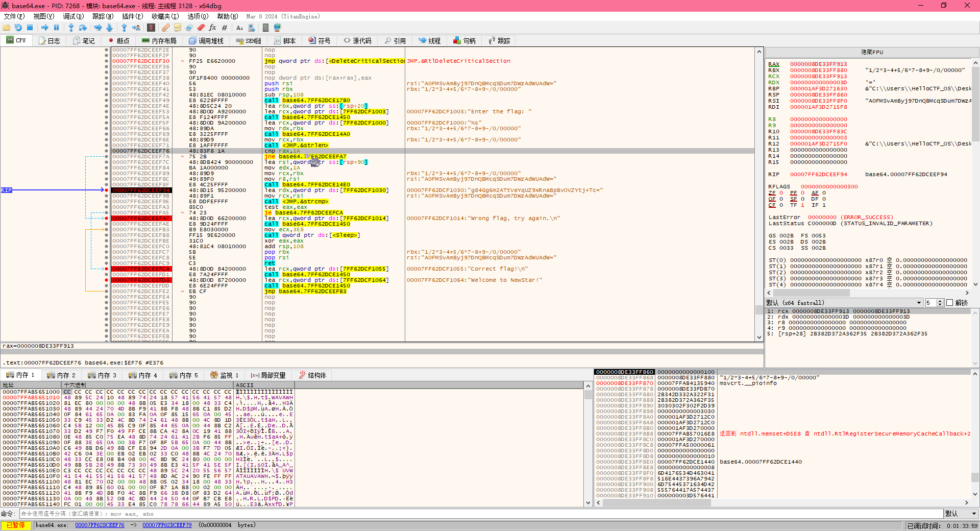Click the fx functions toolbar icon

click(212, 28)
